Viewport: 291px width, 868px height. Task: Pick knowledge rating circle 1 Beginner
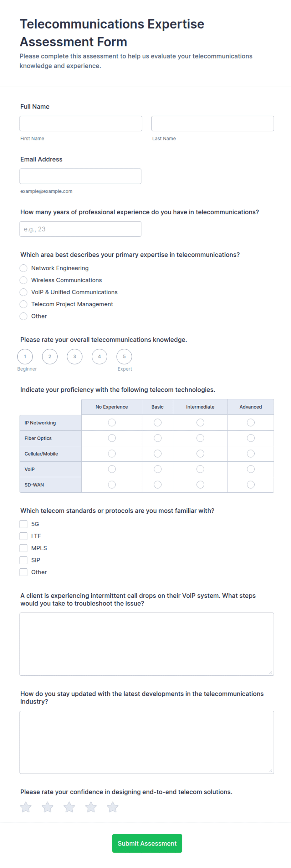coord(25,357)
